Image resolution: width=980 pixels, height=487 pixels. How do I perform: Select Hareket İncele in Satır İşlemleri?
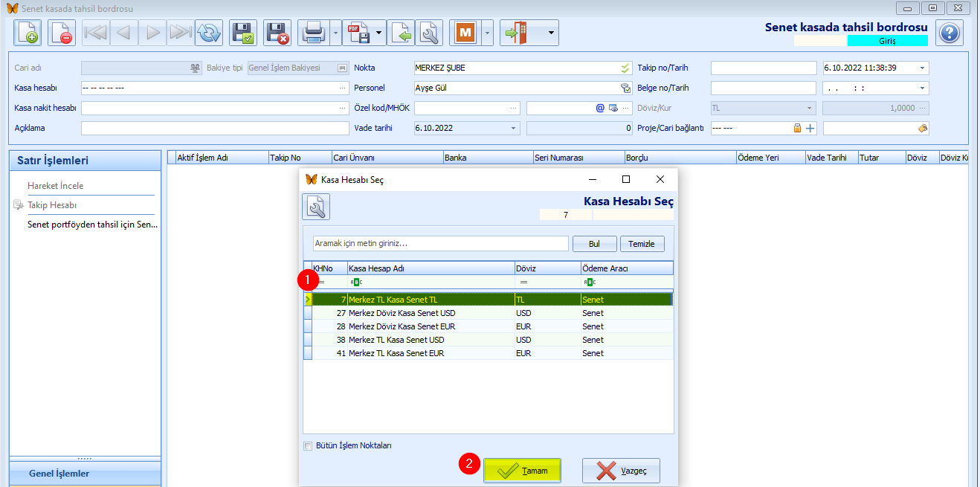coord(56,186)
